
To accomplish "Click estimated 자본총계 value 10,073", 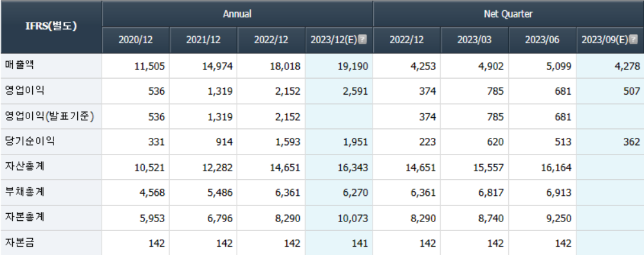I will tap(353, 218).
